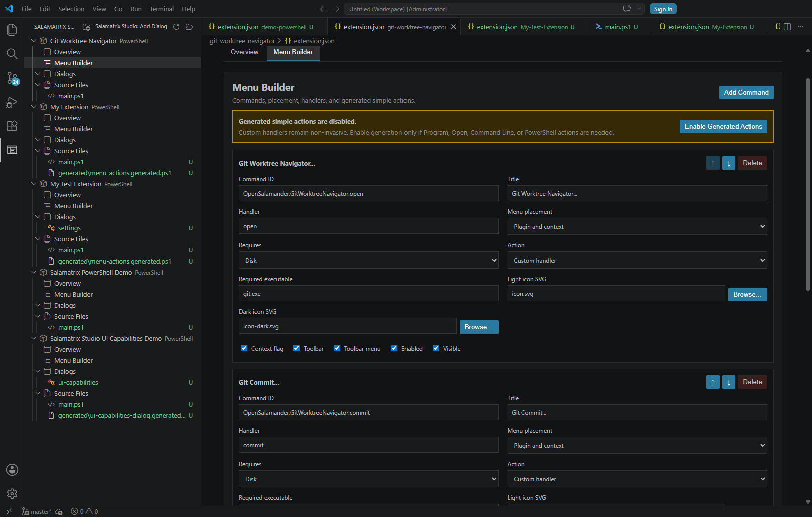The width and height of the screenshot is (812, 517).
Task: Show errors and warnings in the status bar
Action: pyautogui.click(x=84, y=511)
